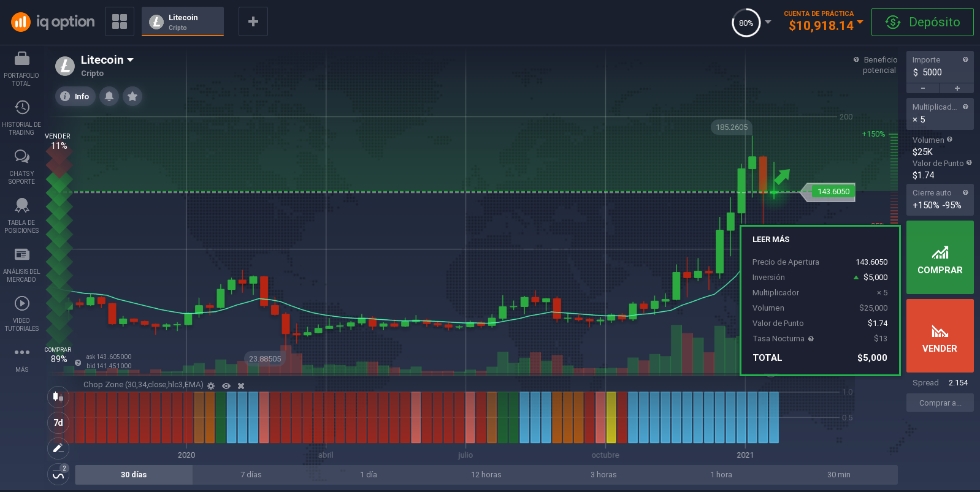Image resolution: width=980 pixels, height=492 pixels.
Task: Open Análisis del Mercado
Action: 21,263
